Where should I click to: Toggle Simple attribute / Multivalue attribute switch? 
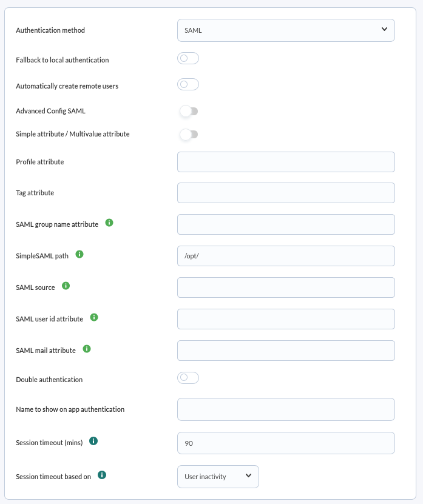coord(189,135)
